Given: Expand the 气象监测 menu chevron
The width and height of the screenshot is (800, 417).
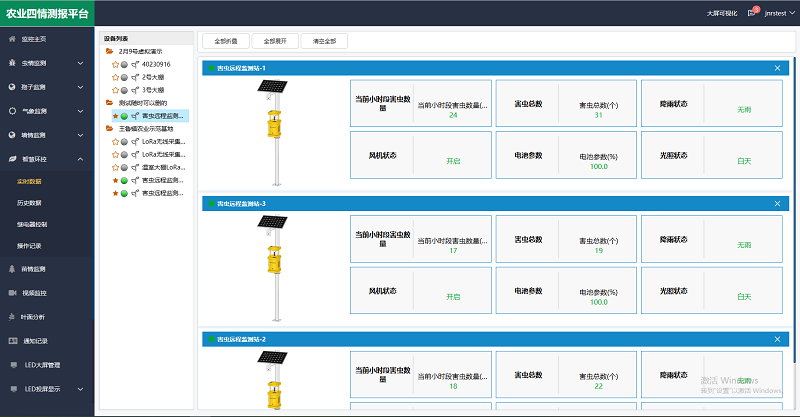Looking at the screenshot, I should click(81, 111).
